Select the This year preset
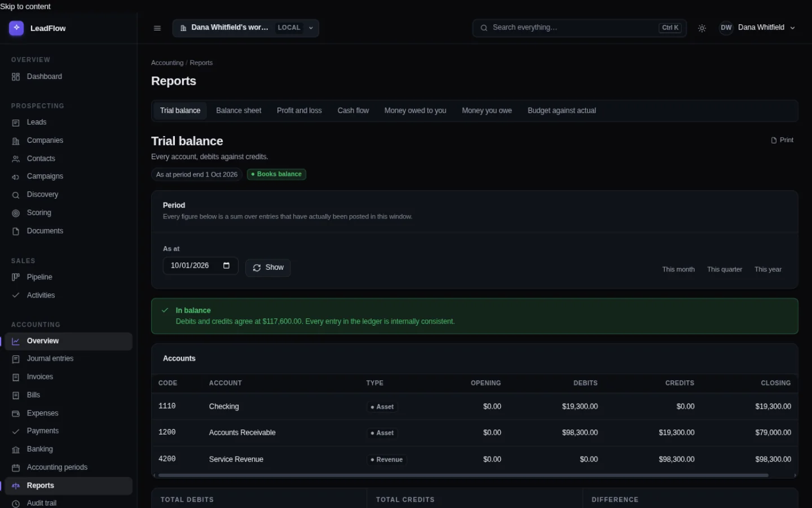Viewport: 812px width, 508px height. pos(768,269)
